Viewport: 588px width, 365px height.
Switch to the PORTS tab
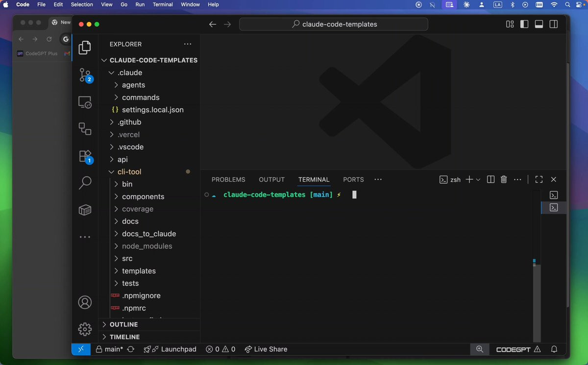click(x=353, y=180)
